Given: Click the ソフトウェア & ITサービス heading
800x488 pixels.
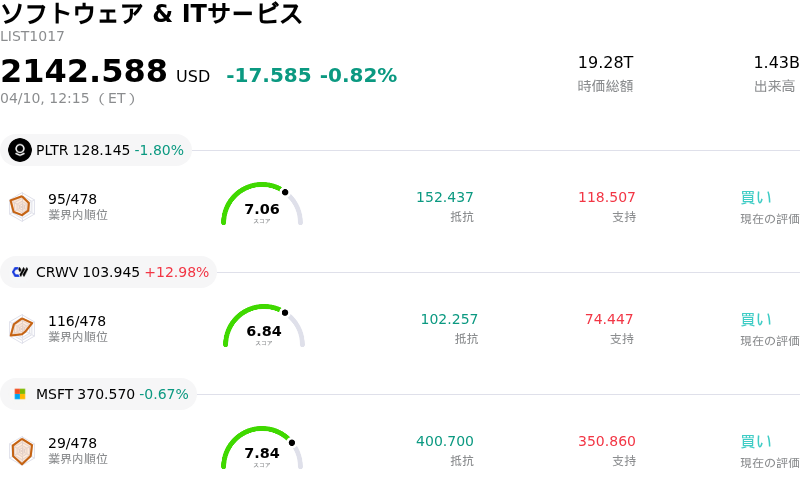Looking at the screenshot, I should (x=152, y=14).
